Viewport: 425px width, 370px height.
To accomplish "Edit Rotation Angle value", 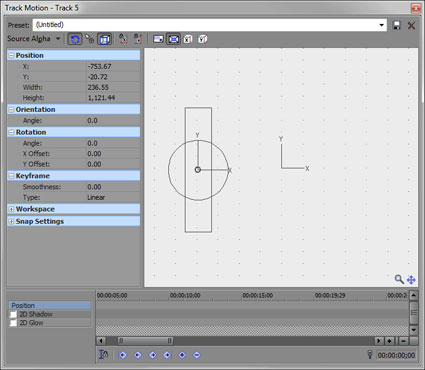I will point(113,143).
